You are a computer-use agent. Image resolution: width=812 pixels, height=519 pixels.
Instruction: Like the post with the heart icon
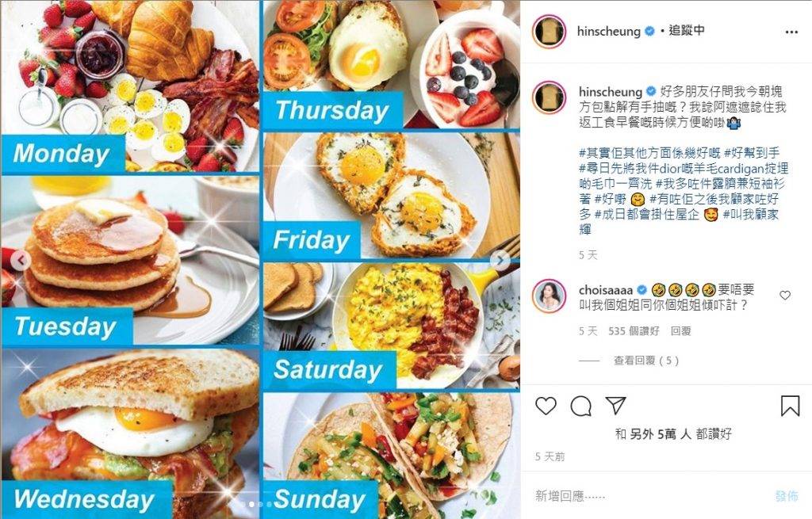(546, 406)
